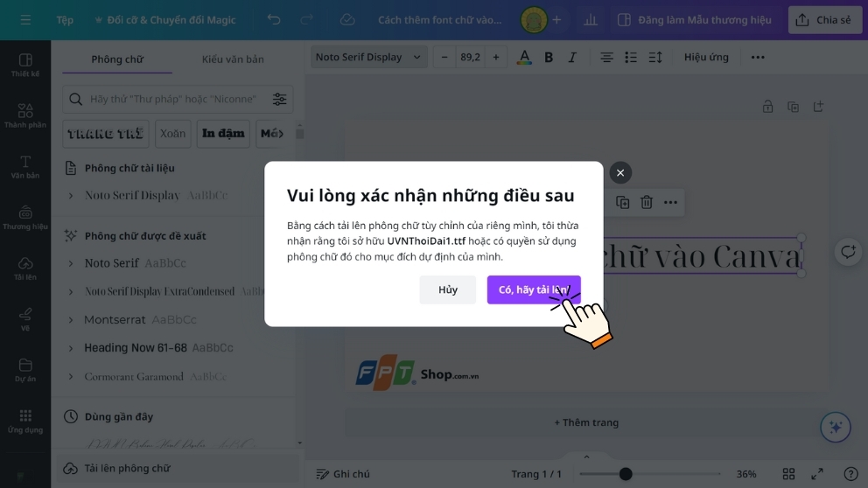Duplicate the page

coord(794,106)
